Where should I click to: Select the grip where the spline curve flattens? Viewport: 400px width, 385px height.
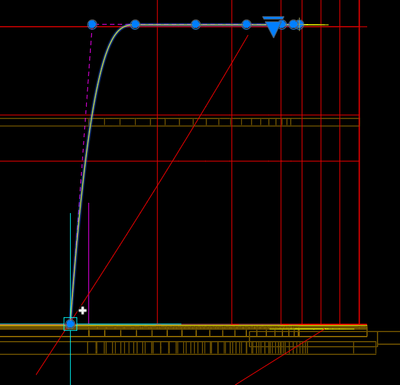click(x=135, y=24)
